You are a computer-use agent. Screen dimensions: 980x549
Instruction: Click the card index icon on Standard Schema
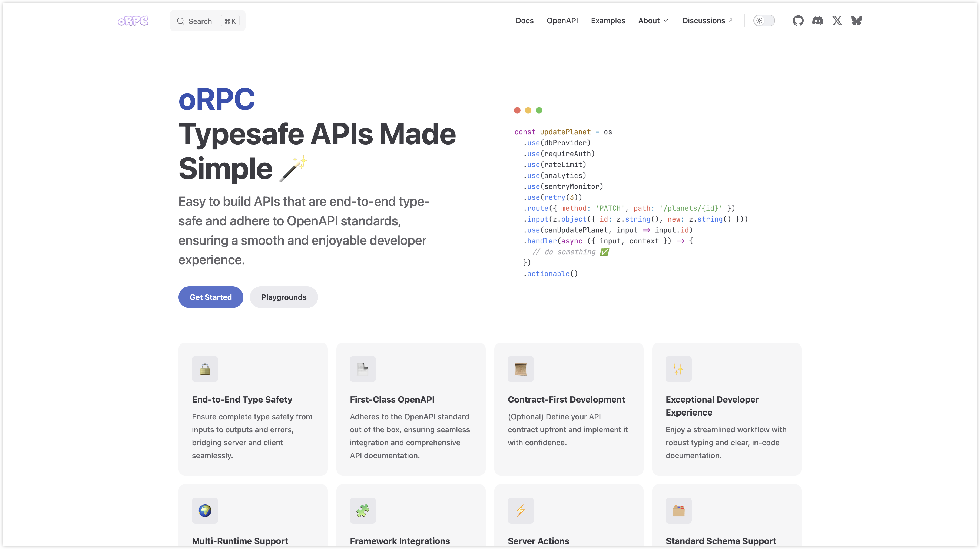[678, 510]
